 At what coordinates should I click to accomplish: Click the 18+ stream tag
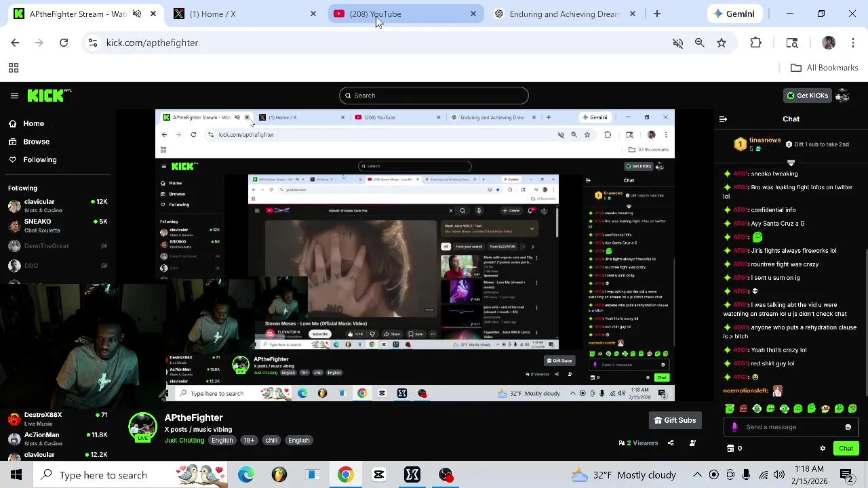tap(249, 441)
